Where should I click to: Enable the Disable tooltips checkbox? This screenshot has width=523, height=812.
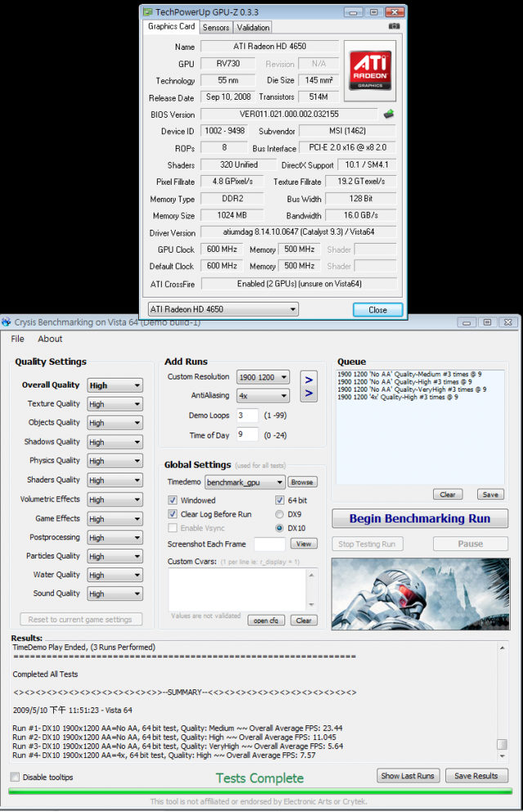[x=15, y=777]
